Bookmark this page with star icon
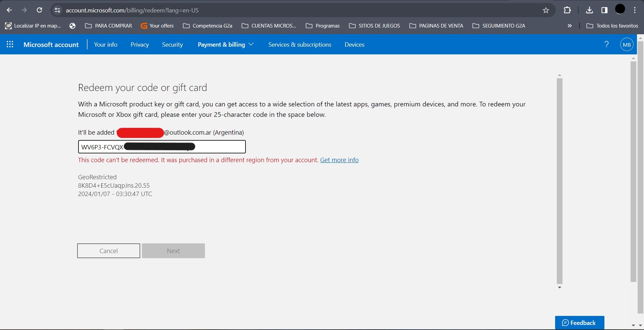Screen dimensions: 644x330 tap(546, 10)
